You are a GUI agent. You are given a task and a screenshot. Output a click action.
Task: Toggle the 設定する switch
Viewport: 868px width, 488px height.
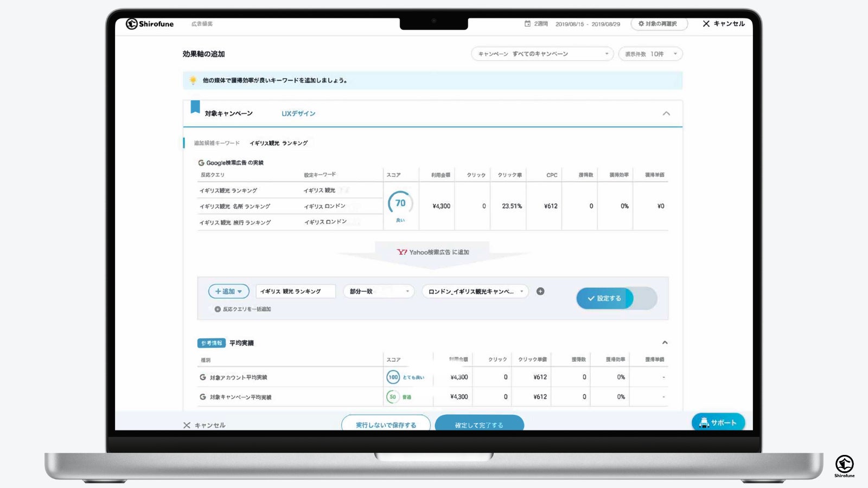(617, 298)
